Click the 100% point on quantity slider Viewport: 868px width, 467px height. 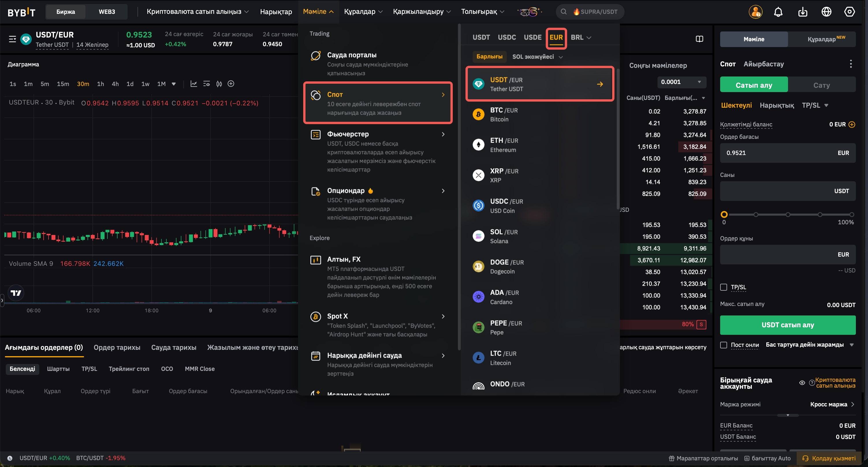tap(852, 214)
